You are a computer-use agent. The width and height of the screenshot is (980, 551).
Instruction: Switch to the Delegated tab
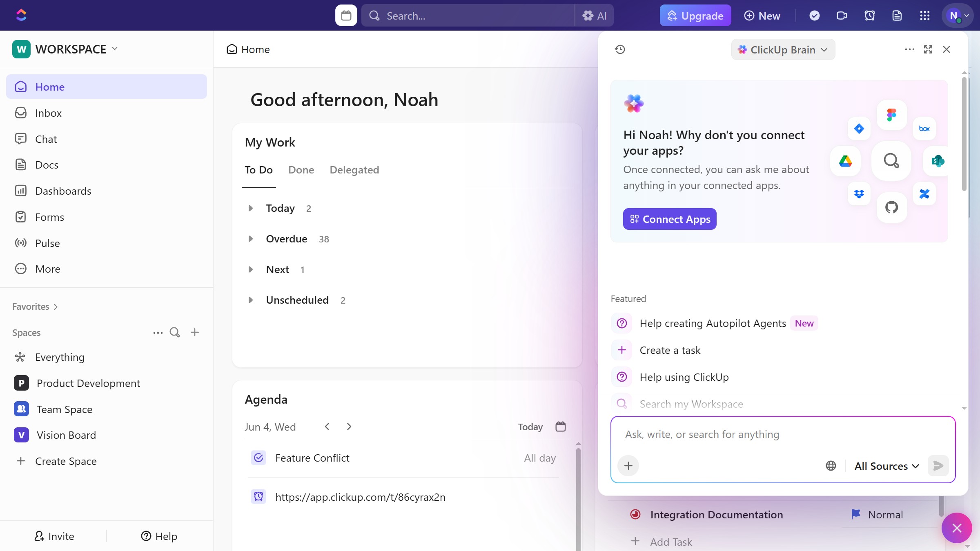(x=354, y=170)
